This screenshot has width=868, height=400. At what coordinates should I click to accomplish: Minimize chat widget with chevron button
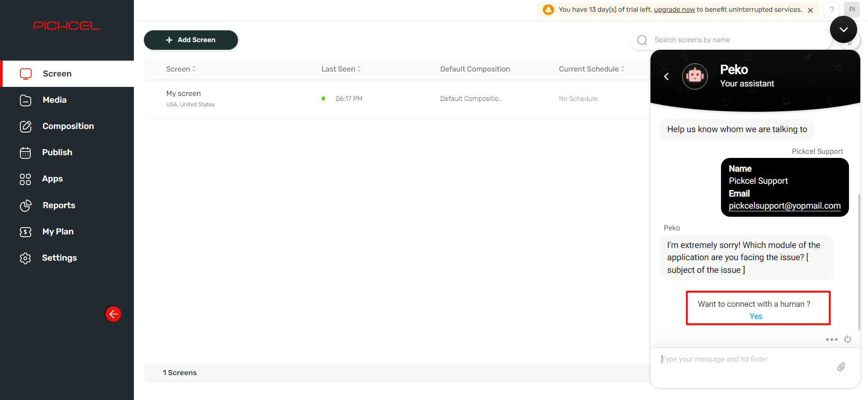click(x=843, y=29)
